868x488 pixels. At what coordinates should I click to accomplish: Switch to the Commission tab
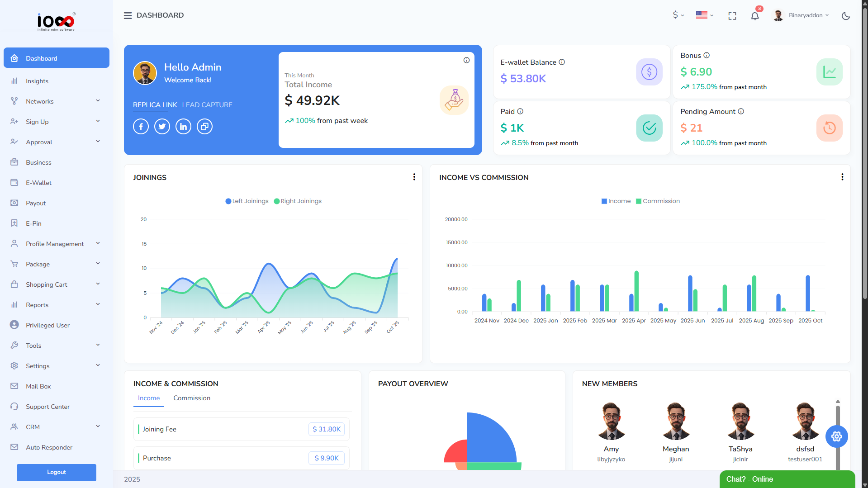tap(192, 398)
